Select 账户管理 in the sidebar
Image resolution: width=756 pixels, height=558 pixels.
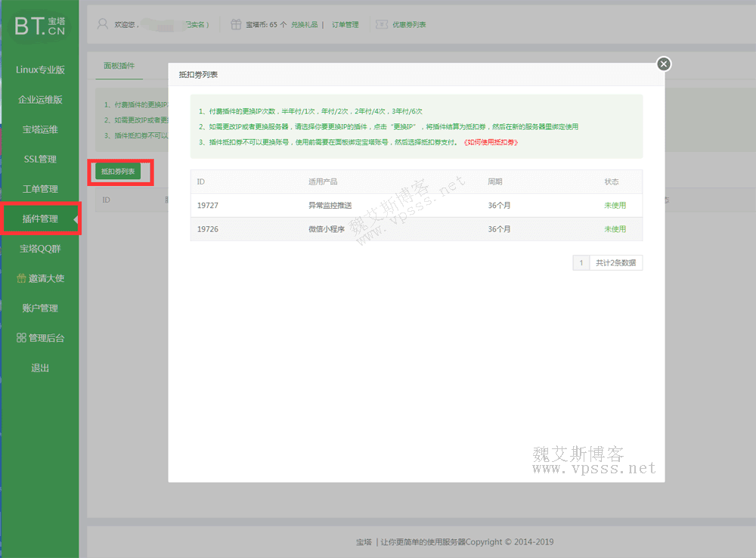pos(40,308)
